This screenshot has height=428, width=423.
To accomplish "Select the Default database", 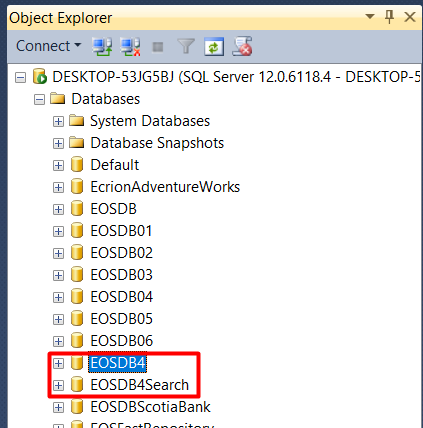I will coord(115,165).
